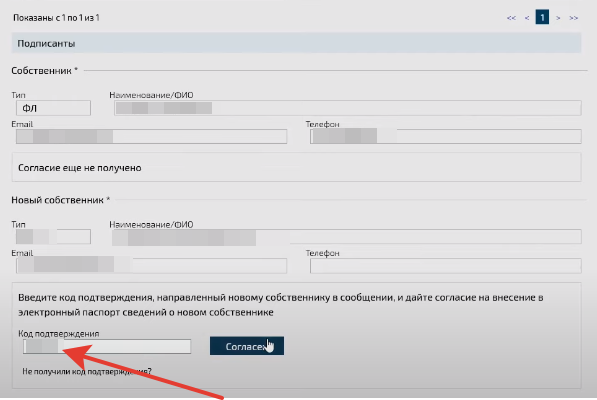
Task: Click the 'Показаны с 1 по 1 из 1' text
Action: (56, 18)
